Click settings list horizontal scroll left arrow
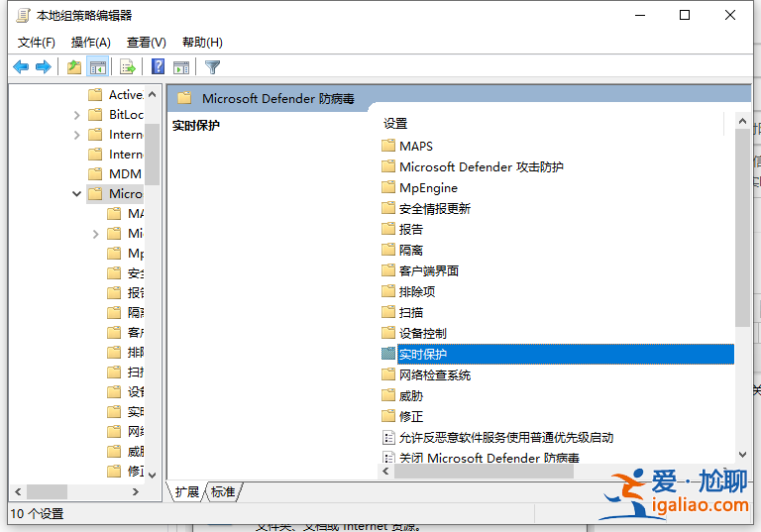This screenshot has width=761, height=532. (385, 472)
